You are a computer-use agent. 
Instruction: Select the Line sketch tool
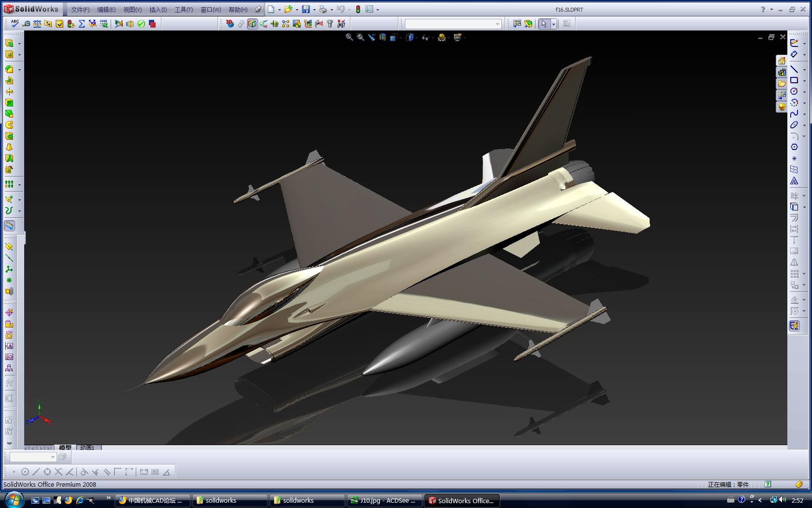click(794, 70)
